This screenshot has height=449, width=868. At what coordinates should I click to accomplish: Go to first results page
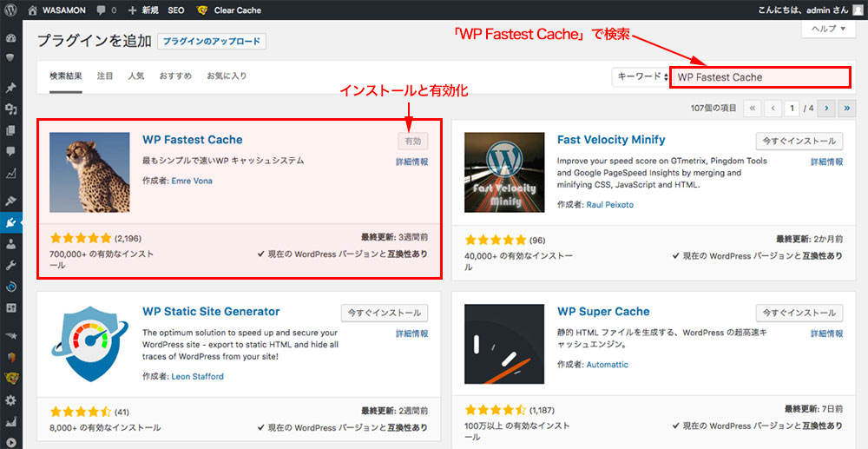click(x=752, y=109)
